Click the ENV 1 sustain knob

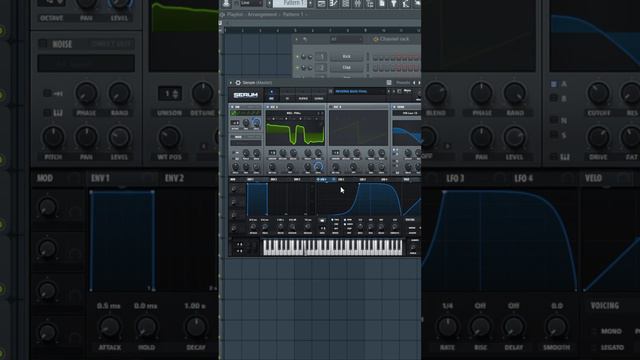click(x=292, y=227)
